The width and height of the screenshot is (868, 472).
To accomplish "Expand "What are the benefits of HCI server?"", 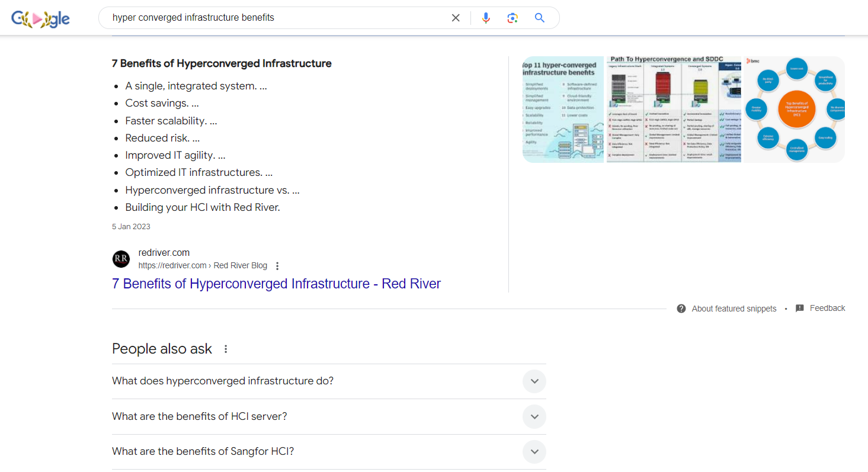I will click(x=329, y=416).
